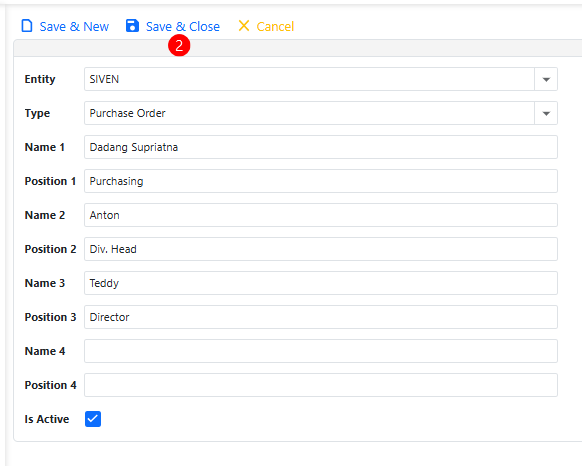
Task: Click the Name 4 label
Action: pyautogui.click(x=45, y=351)
